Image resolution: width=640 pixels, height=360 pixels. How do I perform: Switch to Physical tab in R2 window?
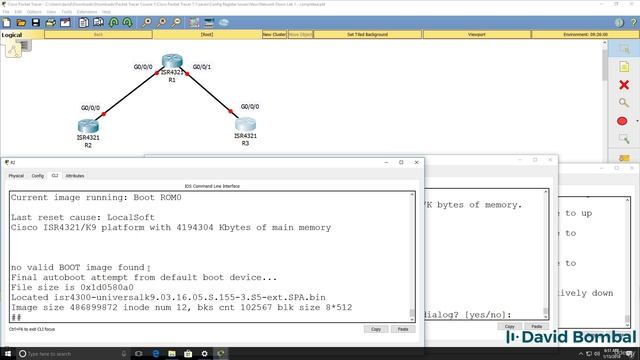click(16, 176)
